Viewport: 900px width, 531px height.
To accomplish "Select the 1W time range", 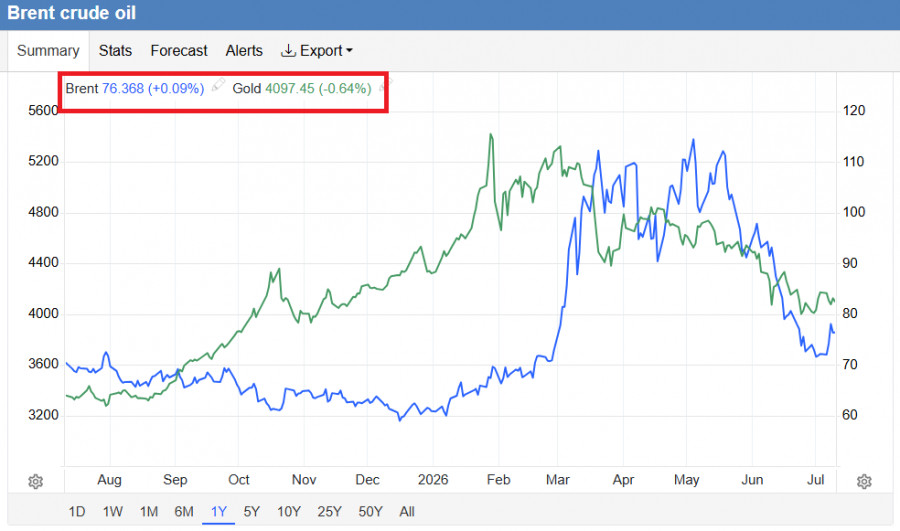I will coord(112,511).
